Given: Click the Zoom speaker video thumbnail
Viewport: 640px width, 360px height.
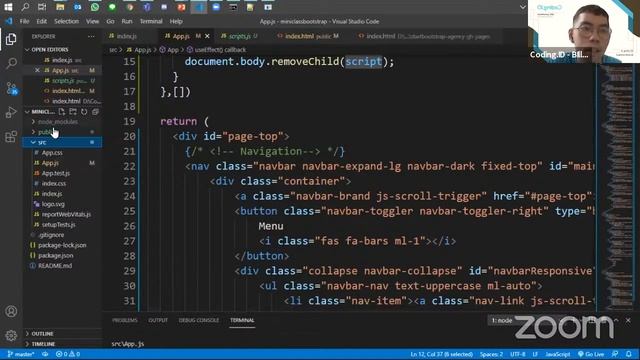Looking at the screenshot, I should [x=584, y=31].
